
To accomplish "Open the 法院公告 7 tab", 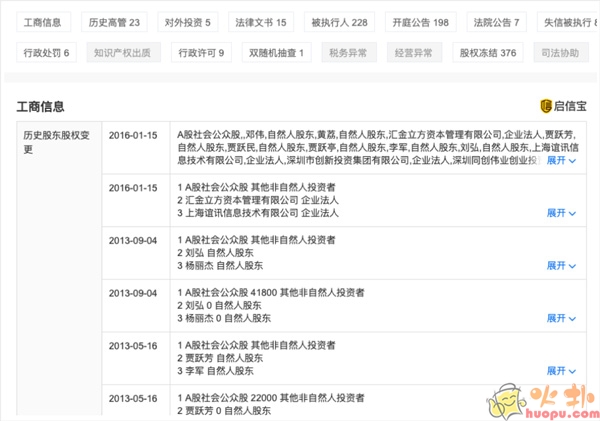I will coord(495,21).
